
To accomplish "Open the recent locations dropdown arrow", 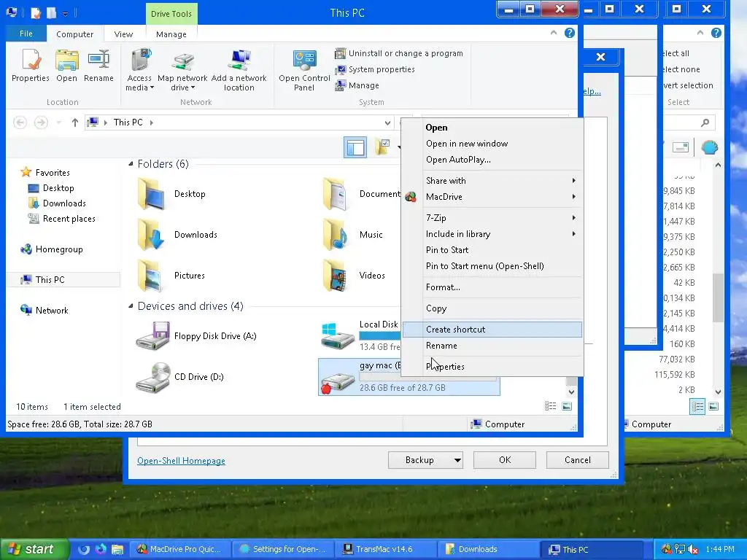I will (58, 122).
